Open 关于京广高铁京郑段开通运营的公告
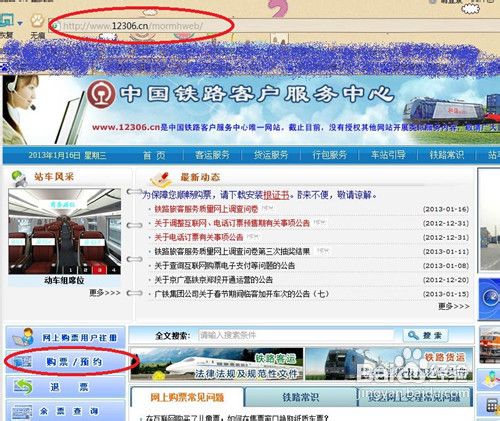The height and width of the screenshot is (421, 500). [x=213, y=280]
